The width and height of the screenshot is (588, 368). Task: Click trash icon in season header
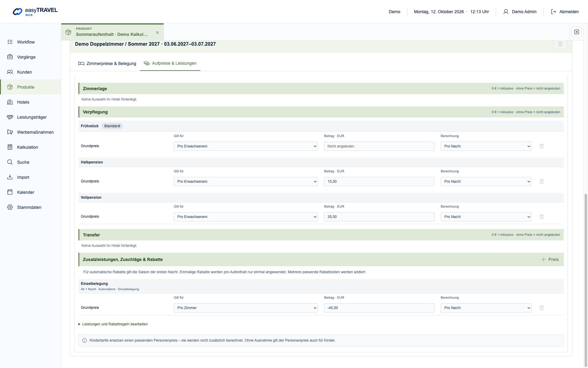point(560,44)
